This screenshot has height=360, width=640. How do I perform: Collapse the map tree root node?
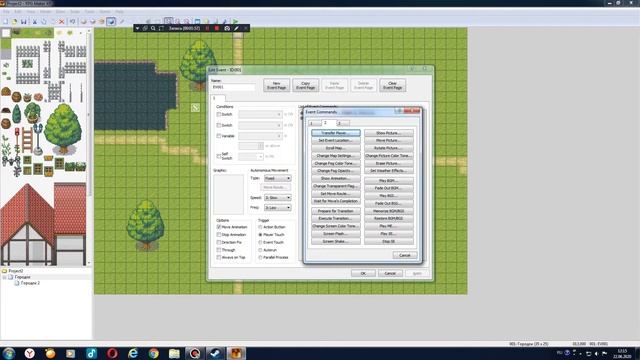[x=4, y=277]
